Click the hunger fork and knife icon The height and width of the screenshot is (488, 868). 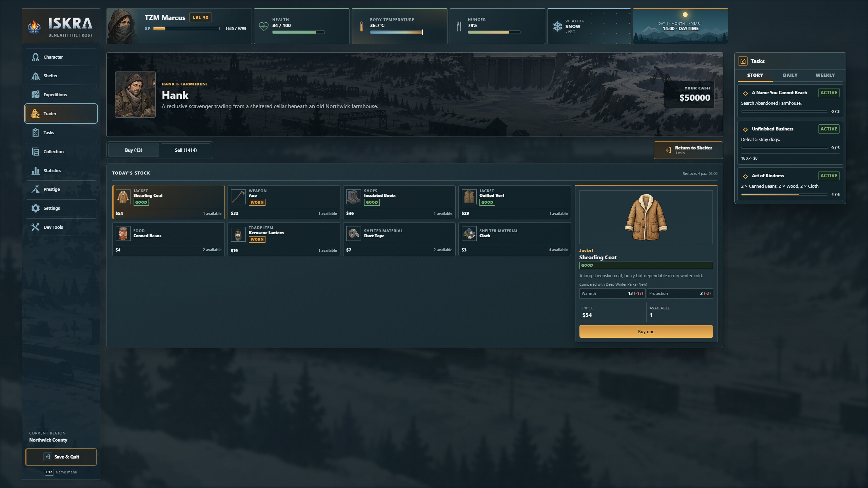click(459, 26)
